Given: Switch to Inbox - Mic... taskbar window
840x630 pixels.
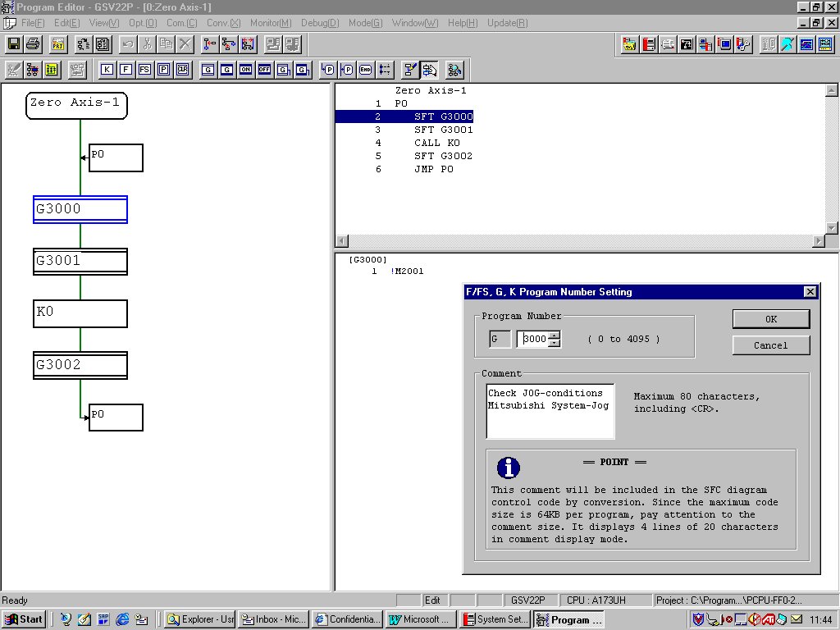Looking at the screenshot, I should click(x=273, y=619).
